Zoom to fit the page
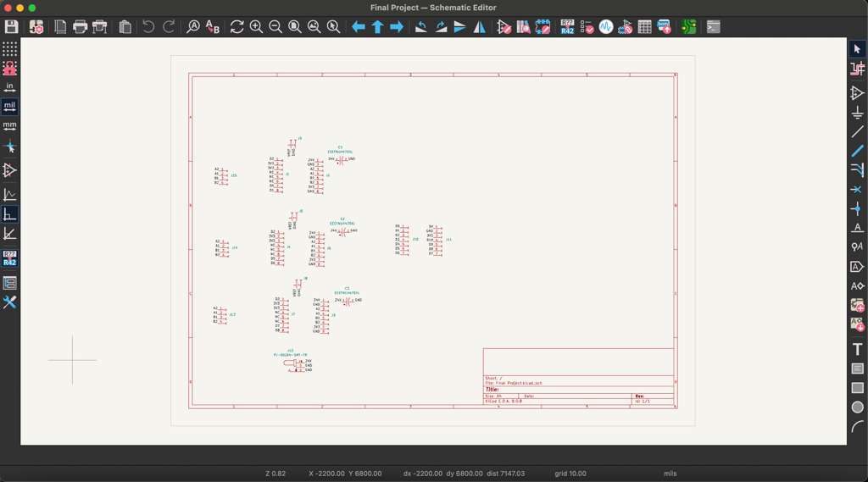Viewport: 868px width, 482px height. pos(294,26)
